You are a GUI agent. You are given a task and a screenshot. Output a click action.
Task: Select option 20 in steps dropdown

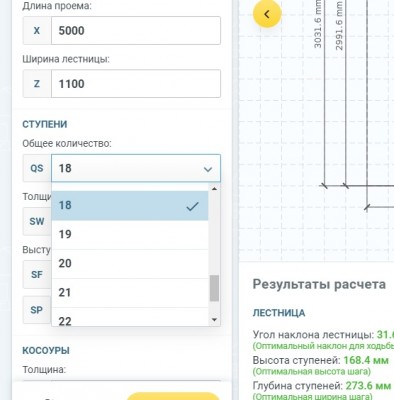pyautogui.click(x=130, y=264)
